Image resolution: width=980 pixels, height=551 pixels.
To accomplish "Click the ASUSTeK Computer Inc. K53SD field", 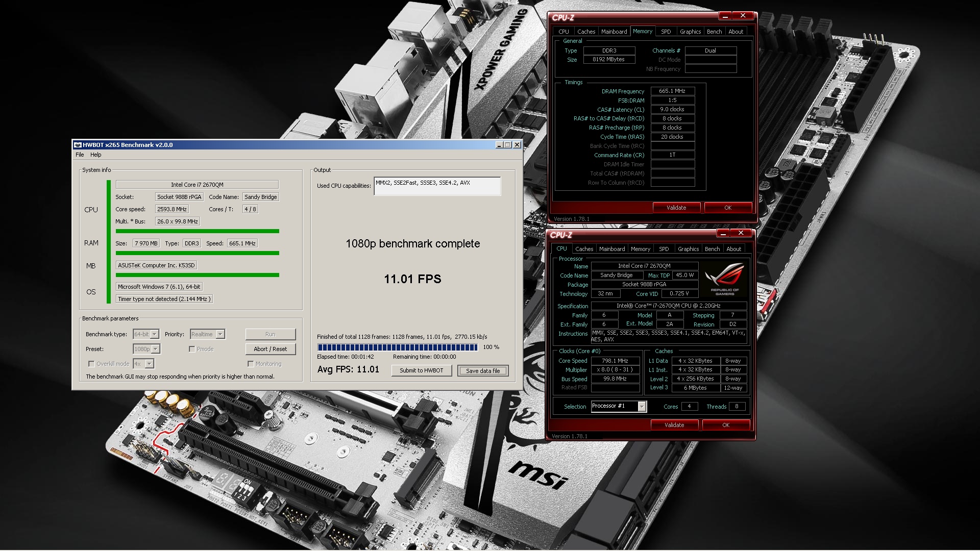I will pos(156,265).
